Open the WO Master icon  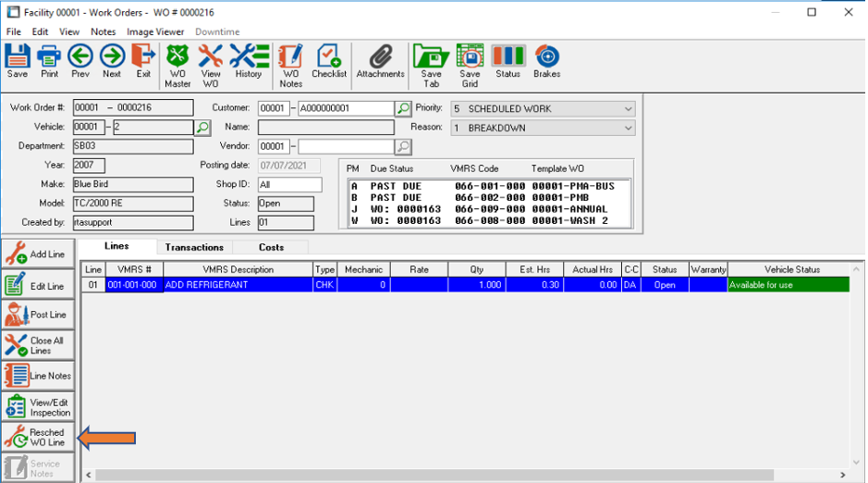(x=177, y=65)
